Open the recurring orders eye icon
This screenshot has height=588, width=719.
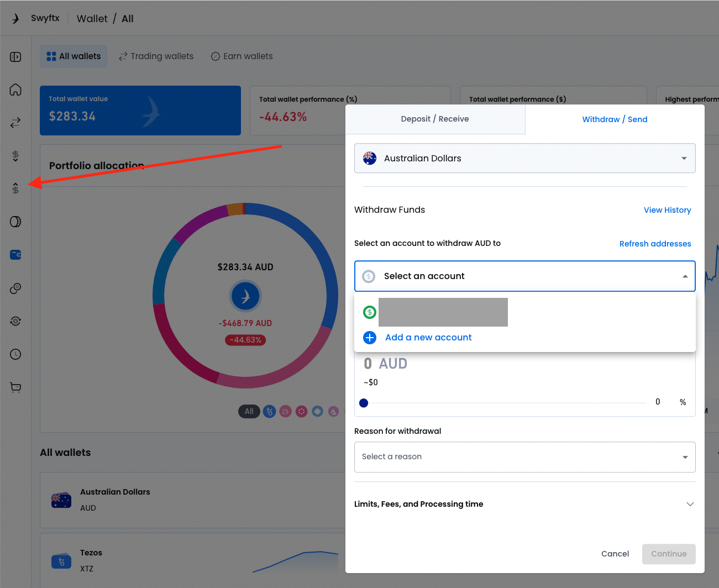click(x=15, y=321)
